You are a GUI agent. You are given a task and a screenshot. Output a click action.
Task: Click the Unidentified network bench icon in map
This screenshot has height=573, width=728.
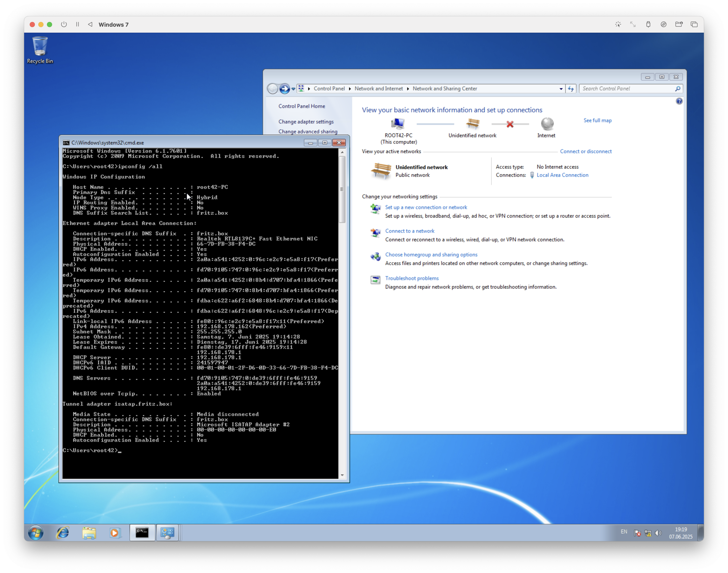(472, 124)
